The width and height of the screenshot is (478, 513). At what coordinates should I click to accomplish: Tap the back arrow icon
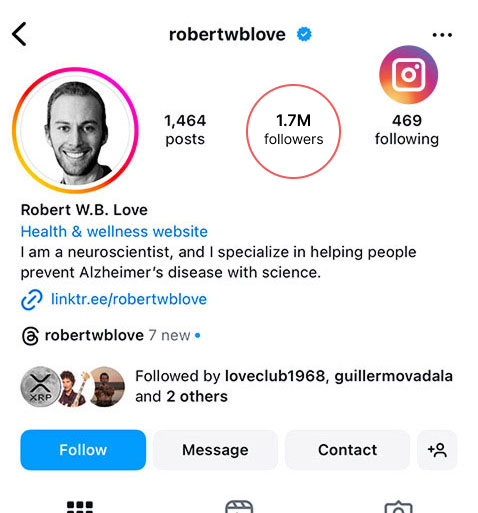pyautogui.click(x=19, y=34)
